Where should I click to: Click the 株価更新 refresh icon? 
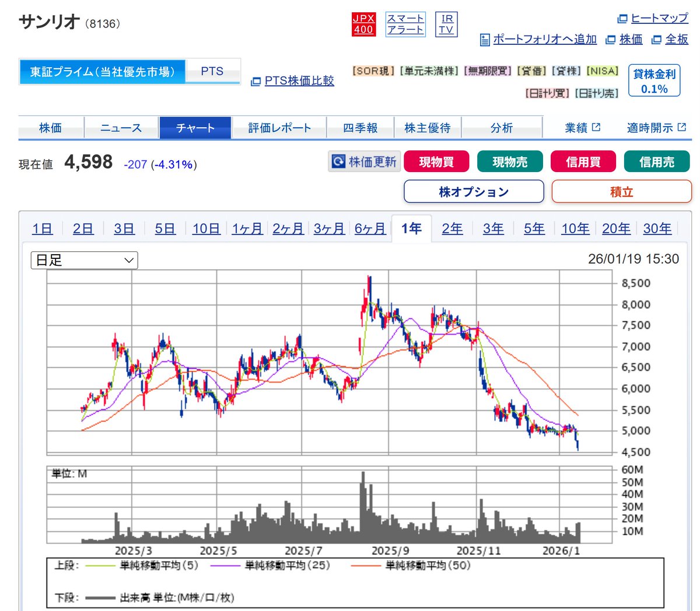tap(338, 161)
